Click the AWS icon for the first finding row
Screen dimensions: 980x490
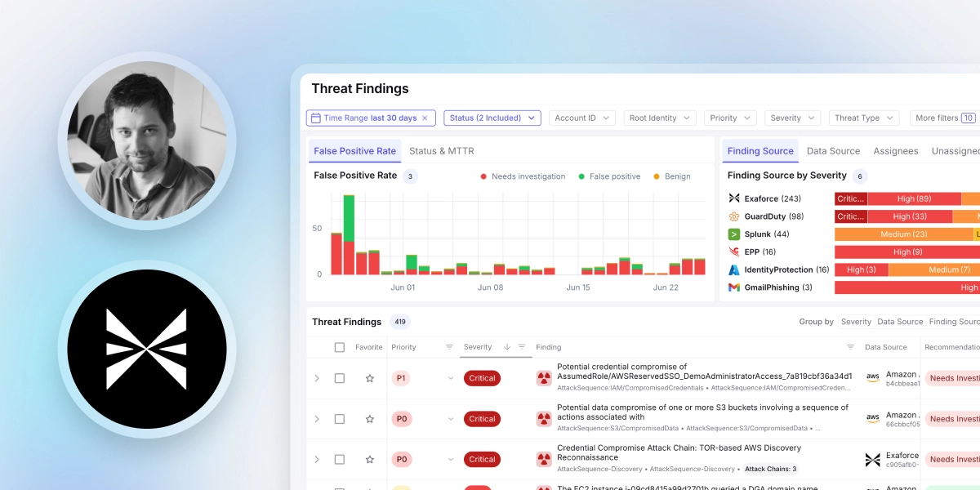(x=872, y=376)
